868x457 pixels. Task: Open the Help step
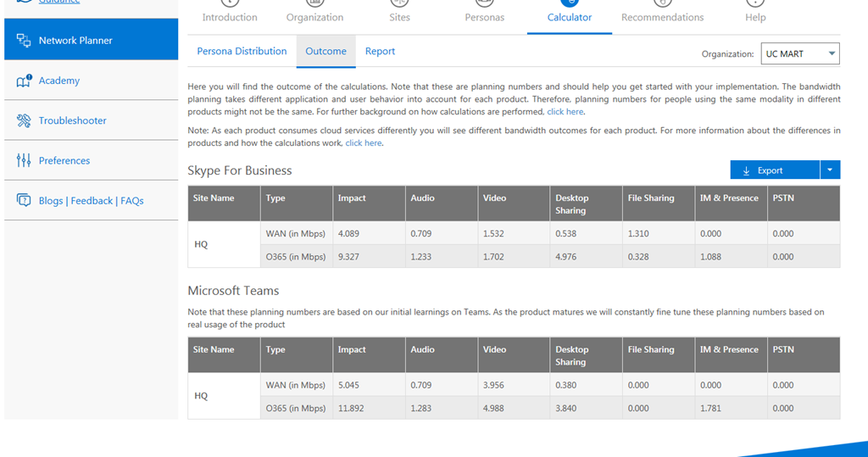(755, 17)
